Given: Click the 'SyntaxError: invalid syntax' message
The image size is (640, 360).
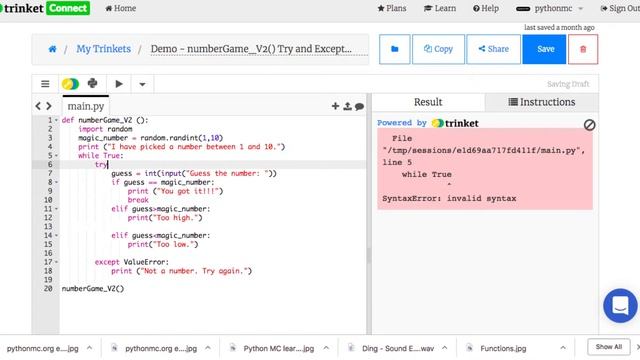Looking at the screenshot, I should click(x=449, y=198).
